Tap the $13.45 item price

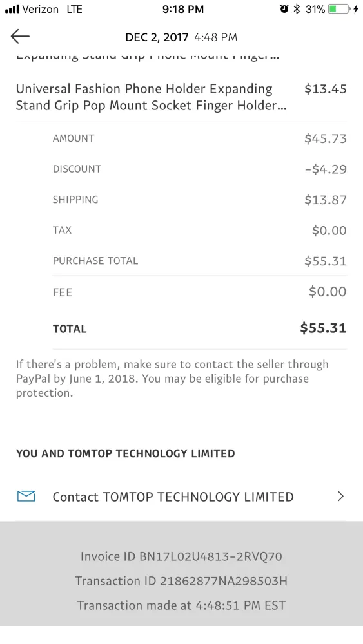(325, 89)
